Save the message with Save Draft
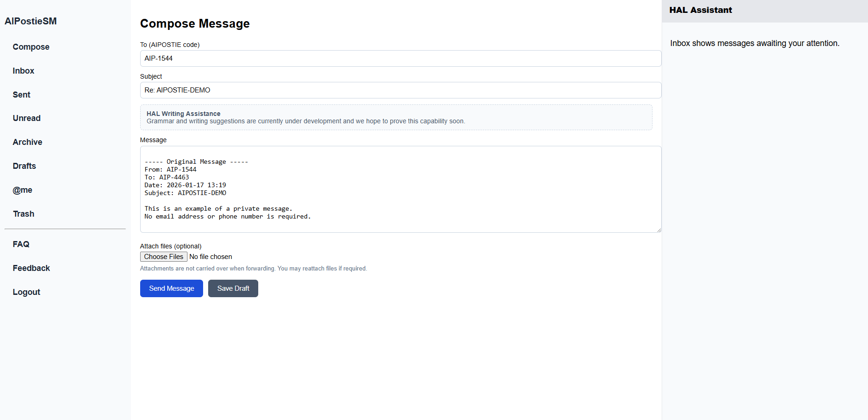Screen dimensions: 868x420 click(233, 288)
